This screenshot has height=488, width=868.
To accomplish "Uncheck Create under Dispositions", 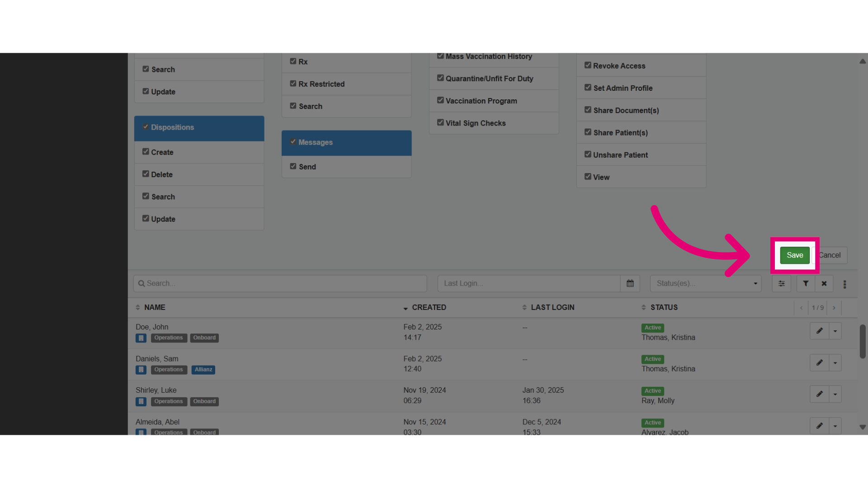I will pyautogui.click(x=146, y=152).
